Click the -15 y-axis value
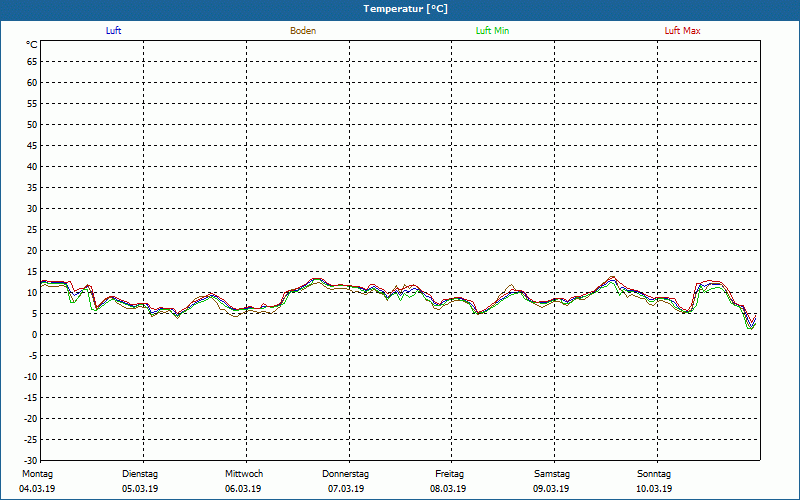The image size is (800, 500). [31, 397]
